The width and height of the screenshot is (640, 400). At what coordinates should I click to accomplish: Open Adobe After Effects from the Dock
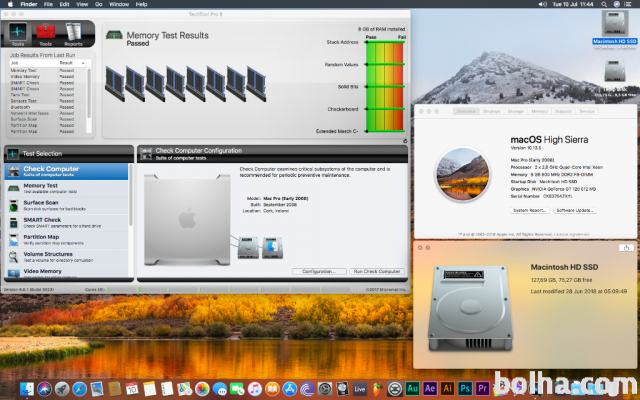(x=430, y=389)
